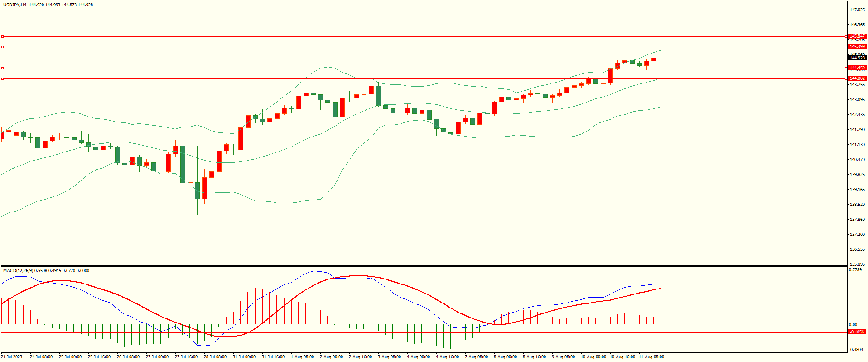Click the 28 Jul 08:00 time label
Screen dimensions: 868x362
pyautogui.click(x=215, y=357)
